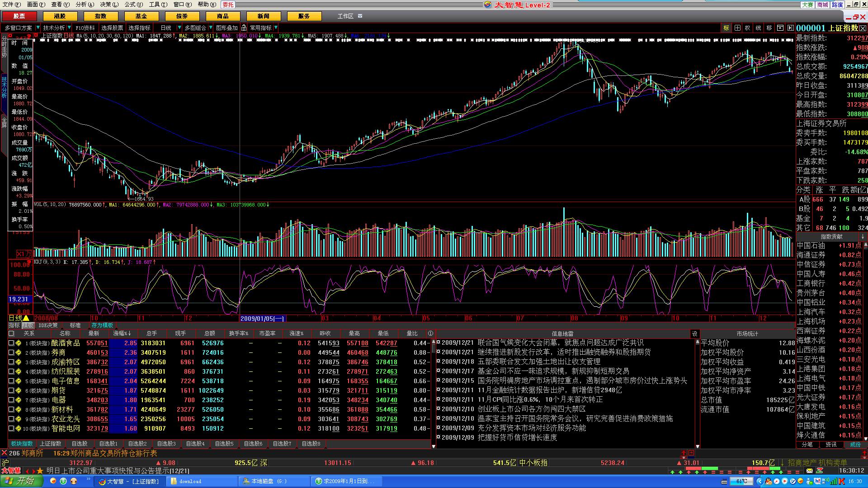This screenshot has width=868, height=488.
Task: Click the 委托 order button in menu bar
Action: (x=228, y=5)
